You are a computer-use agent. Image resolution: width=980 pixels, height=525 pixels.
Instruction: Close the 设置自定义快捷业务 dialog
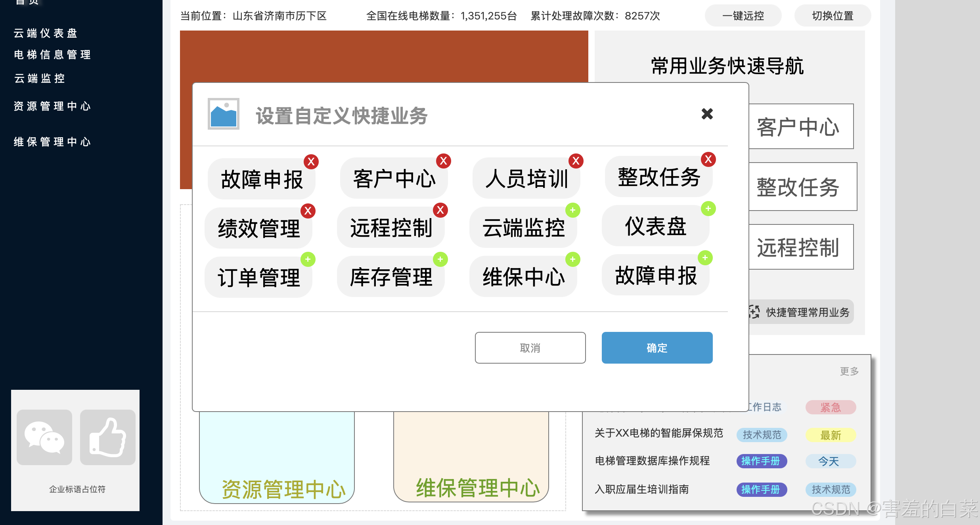tap(707, 114)
